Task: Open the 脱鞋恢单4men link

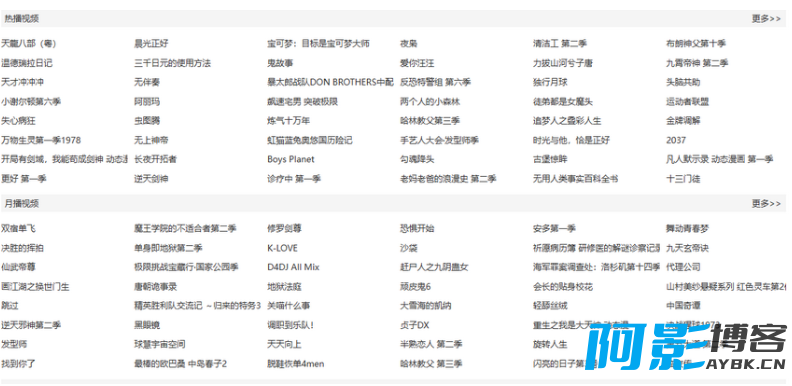Action: click(296, 364)
